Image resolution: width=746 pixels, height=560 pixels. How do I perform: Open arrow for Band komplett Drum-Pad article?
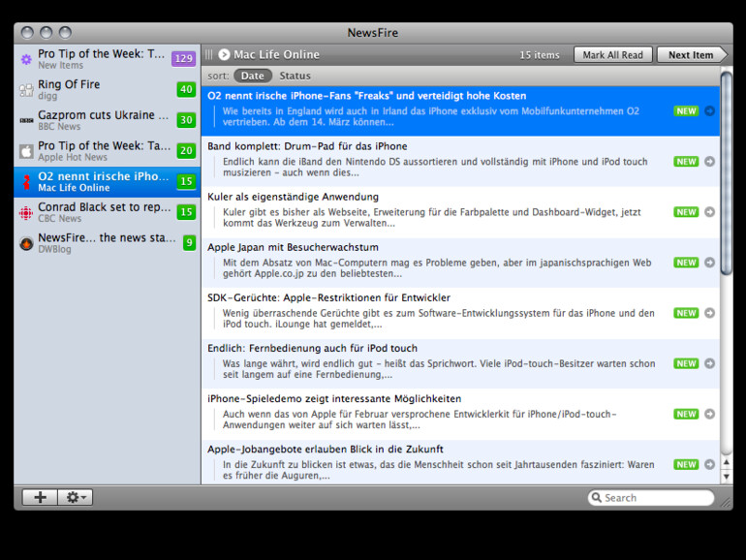709,161
